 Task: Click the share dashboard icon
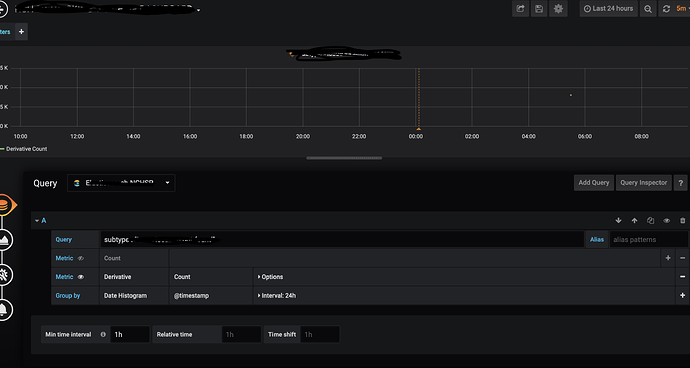(520, 9)
